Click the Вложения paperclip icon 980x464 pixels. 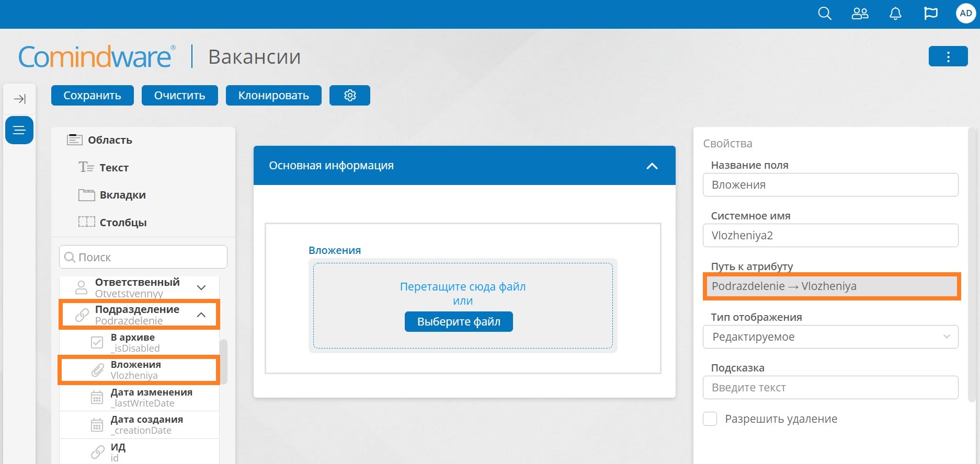coord(97,370)
